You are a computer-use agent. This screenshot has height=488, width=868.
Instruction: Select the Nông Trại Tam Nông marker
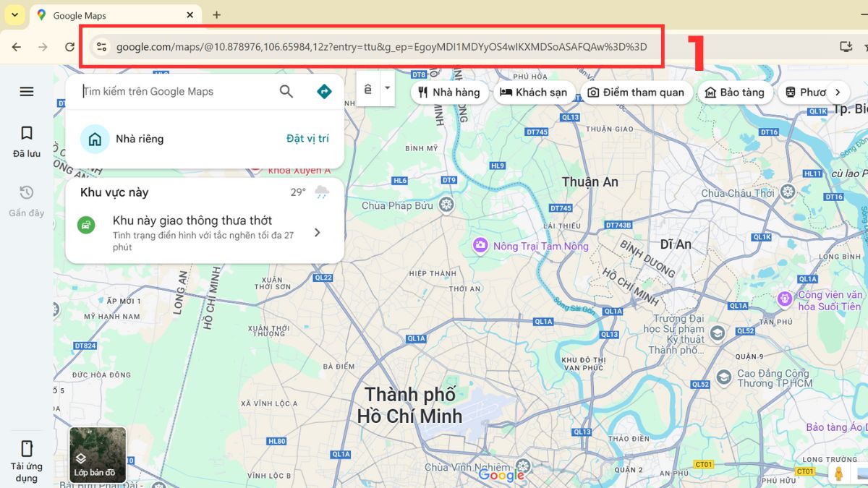coord(480,247)
